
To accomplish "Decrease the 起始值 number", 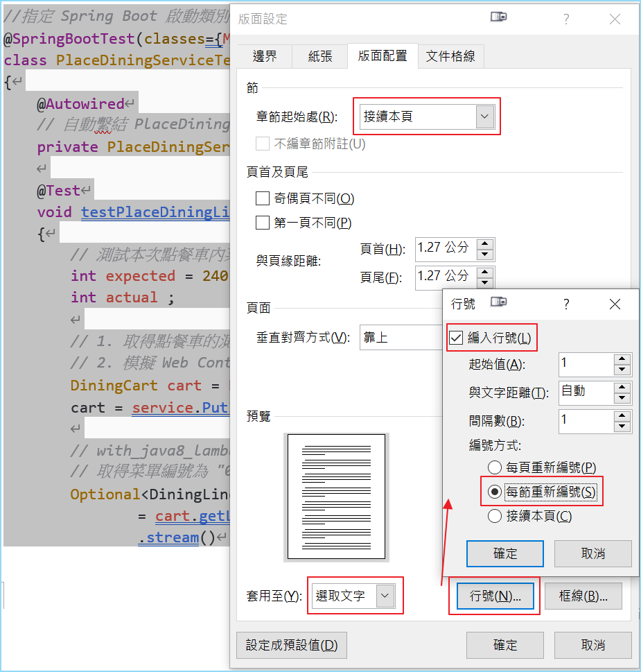I will point(622,370).
